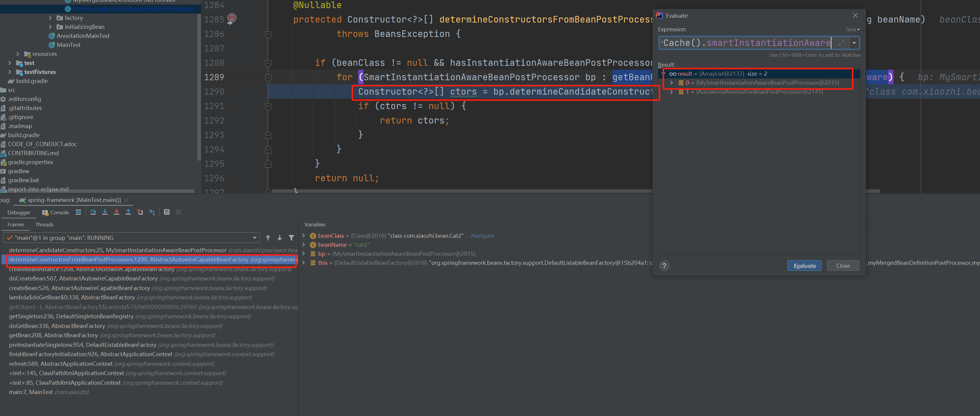Click help question mark in Evaluate dialog
The height and width of the screenshot is (416, 980).
[x=664, y=266]
